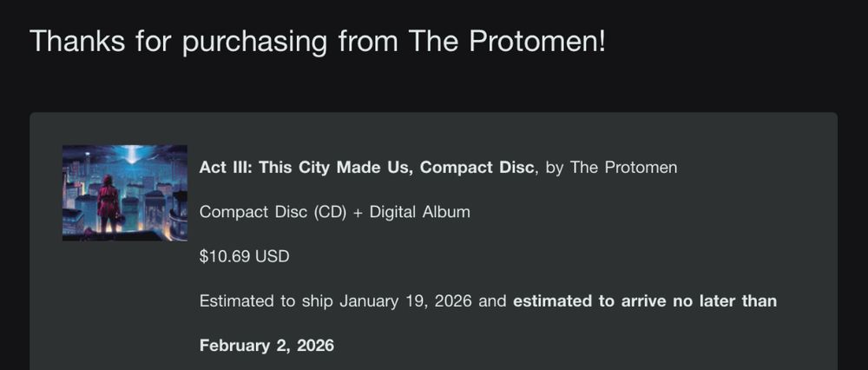Click the bold 'estimated to arrive no later than'
This screenshot has width=868, height=370.
point(645,301)
